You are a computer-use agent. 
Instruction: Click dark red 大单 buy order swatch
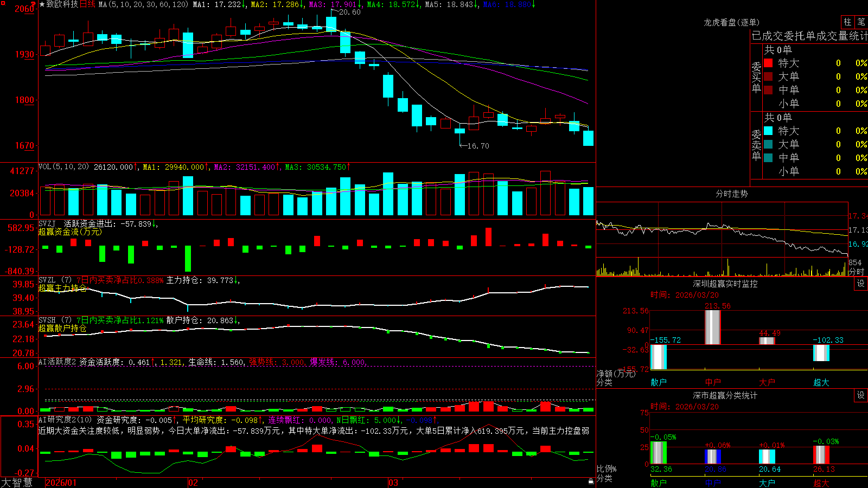point(768,76)
